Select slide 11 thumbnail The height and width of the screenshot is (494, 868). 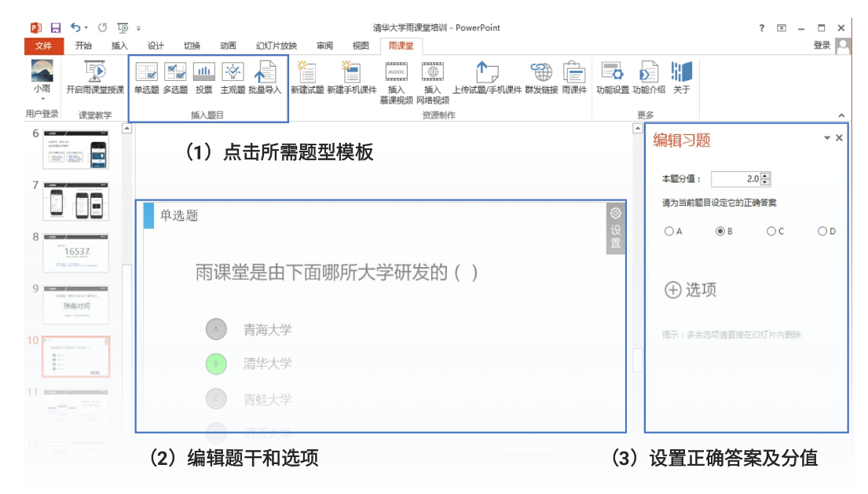(76, 408)
